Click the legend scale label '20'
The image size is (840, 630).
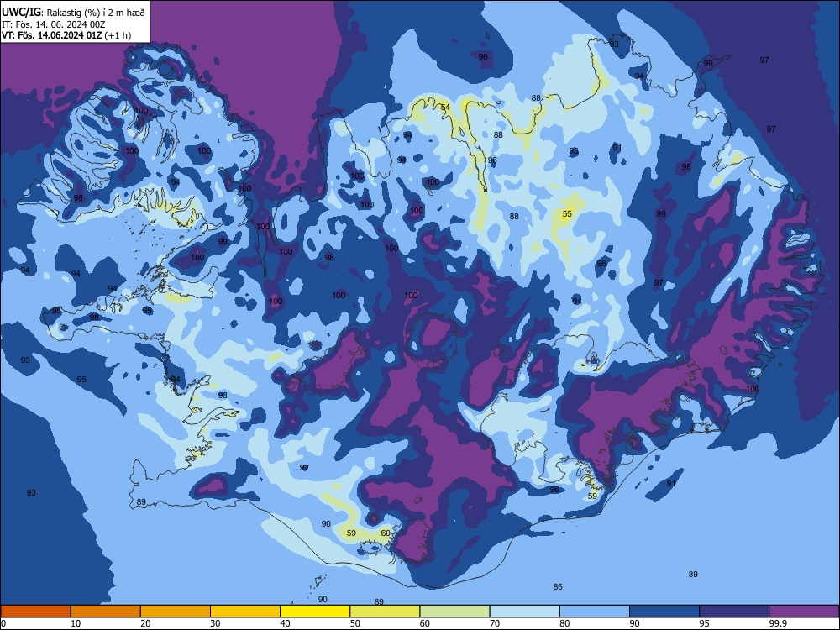145,623
